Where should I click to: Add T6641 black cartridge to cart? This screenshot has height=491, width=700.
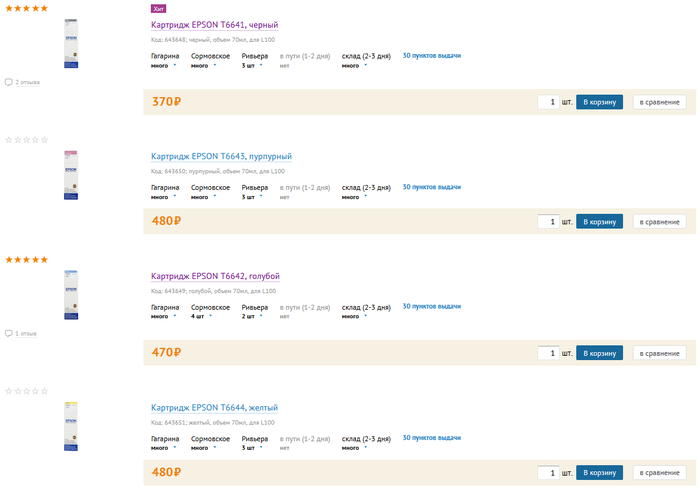[x=599, y=102]
